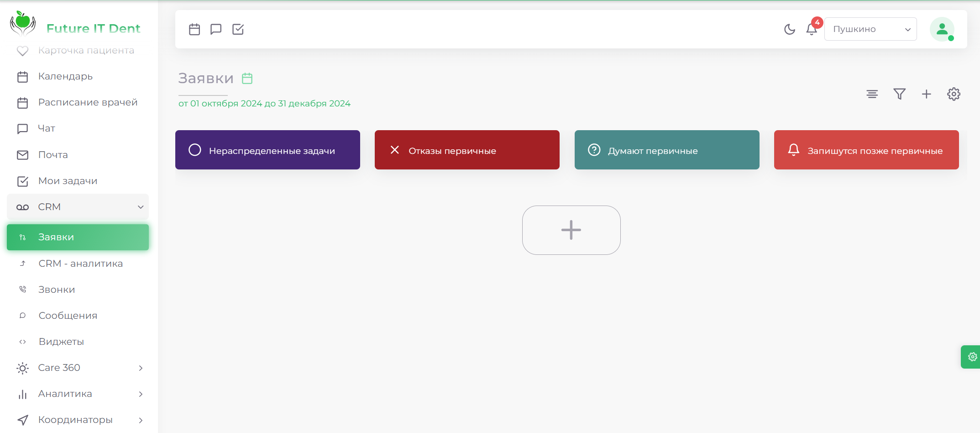
Task: Expand the Аналитика sidebar section
Action: click(x=78, y=394)
